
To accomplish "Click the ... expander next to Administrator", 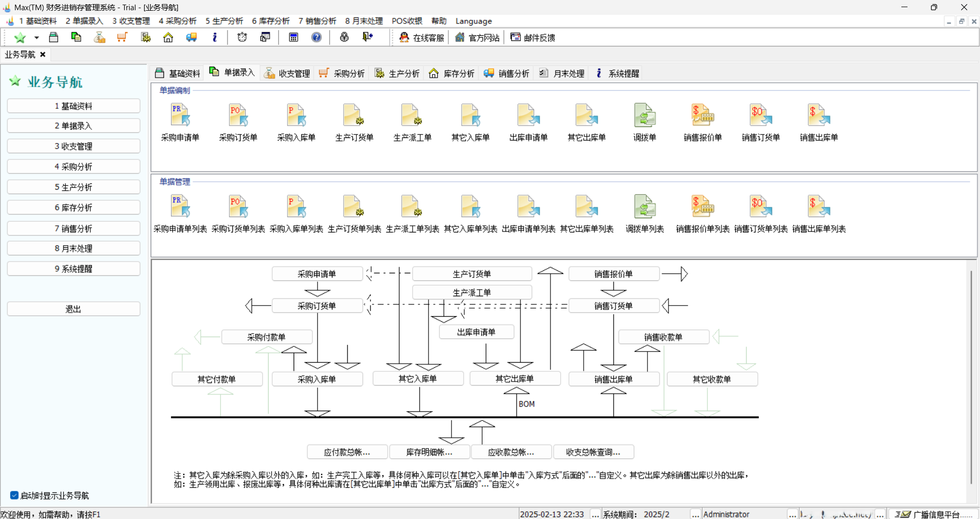I will pos(793,514).
